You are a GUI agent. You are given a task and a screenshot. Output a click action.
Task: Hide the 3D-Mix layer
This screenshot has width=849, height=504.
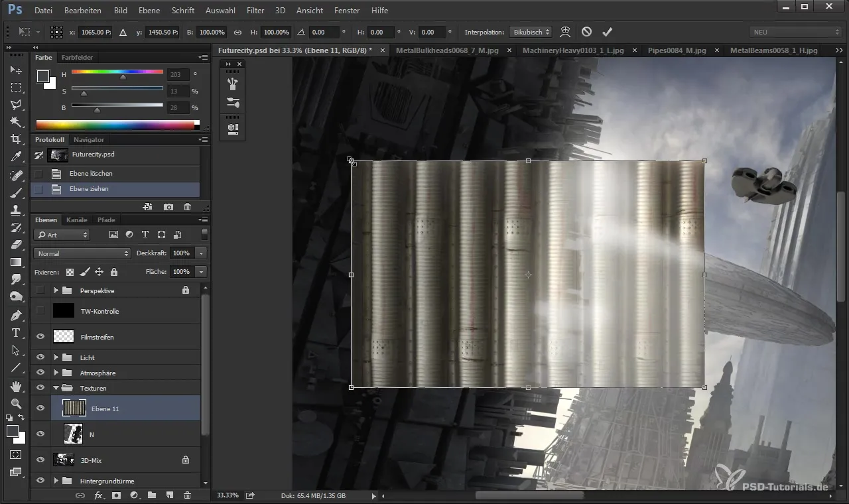pyautogui.click(x=40, y=460)
